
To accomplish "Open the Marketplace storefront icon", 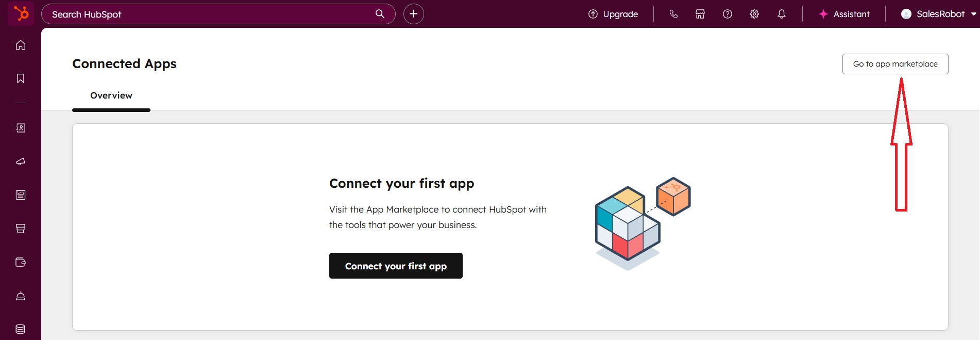I will coord(700,14).
